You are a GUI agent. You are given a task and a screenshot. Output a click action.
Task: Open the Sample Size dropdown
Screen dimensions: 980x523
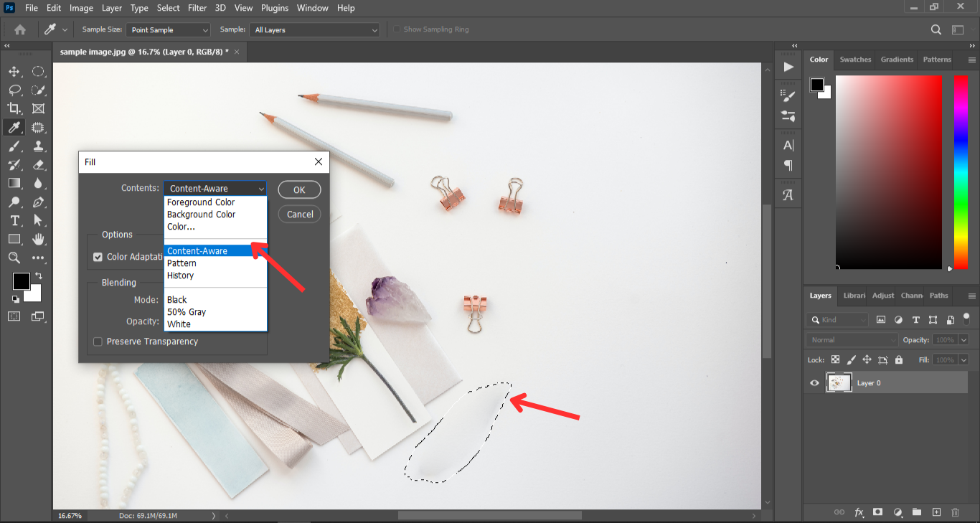point(169,30)
